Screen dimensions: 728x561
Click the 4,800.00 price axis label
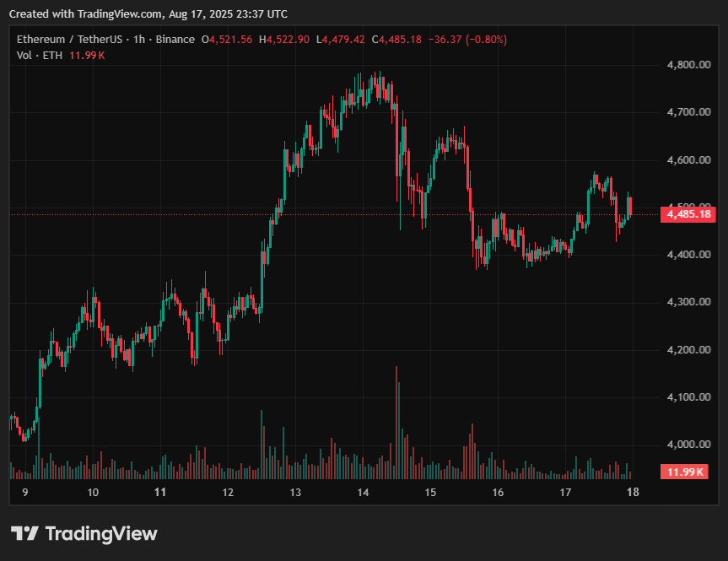(688, 65)
